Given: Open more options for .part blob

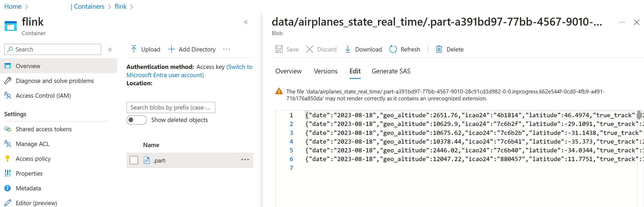Looking at the screenshot, I should (x=245, y=160).
